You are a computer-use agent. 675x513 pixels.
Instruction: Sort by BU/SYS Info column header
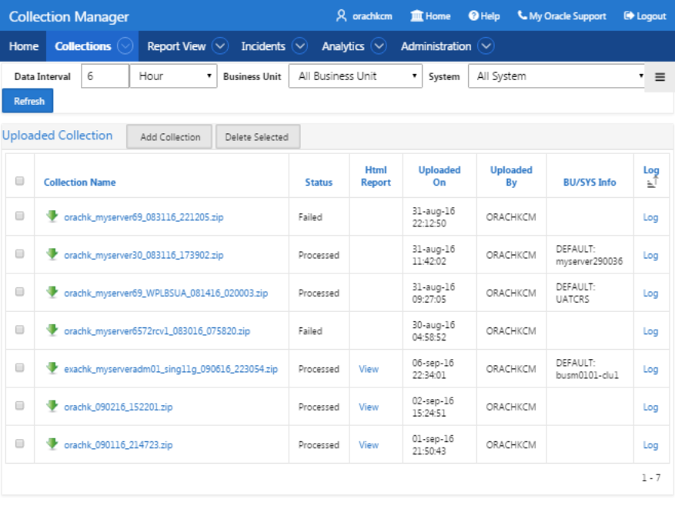point(589,182)
